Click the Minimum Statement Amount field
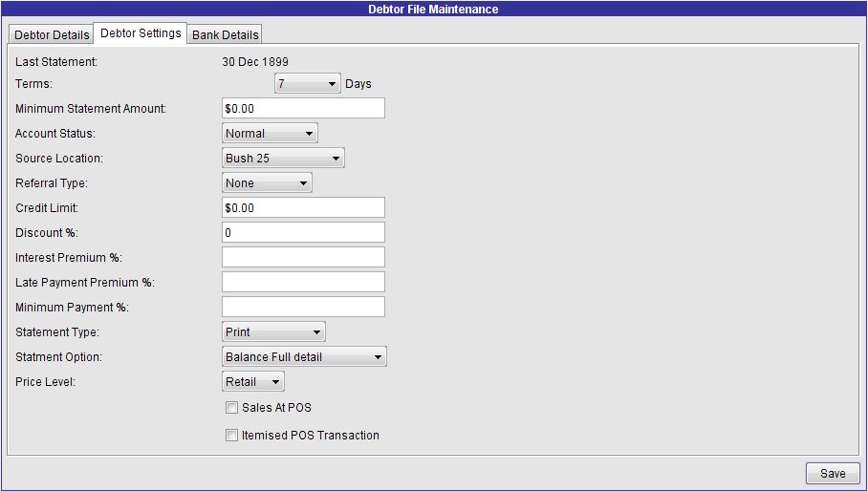The image size is (868, 491). 303,109
